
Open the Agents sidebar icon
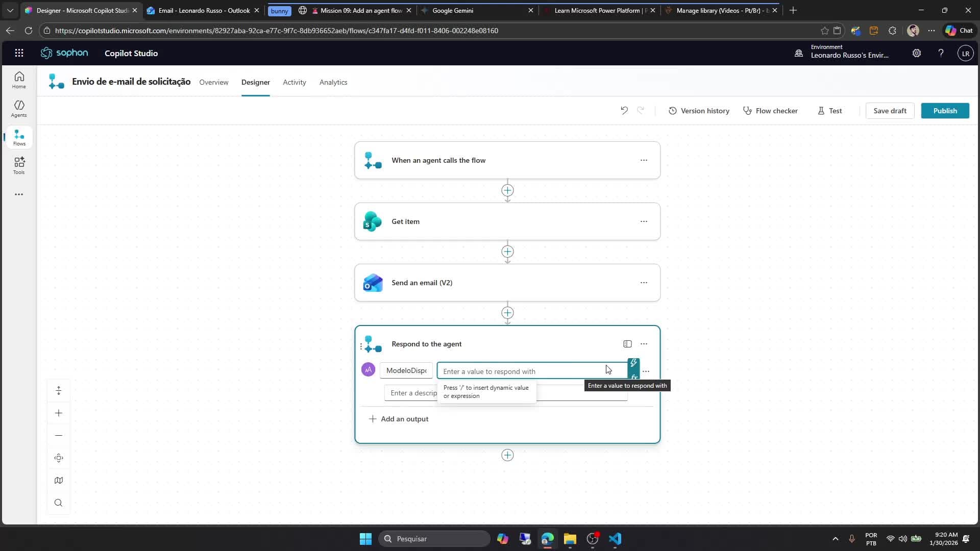coord(19,109)
